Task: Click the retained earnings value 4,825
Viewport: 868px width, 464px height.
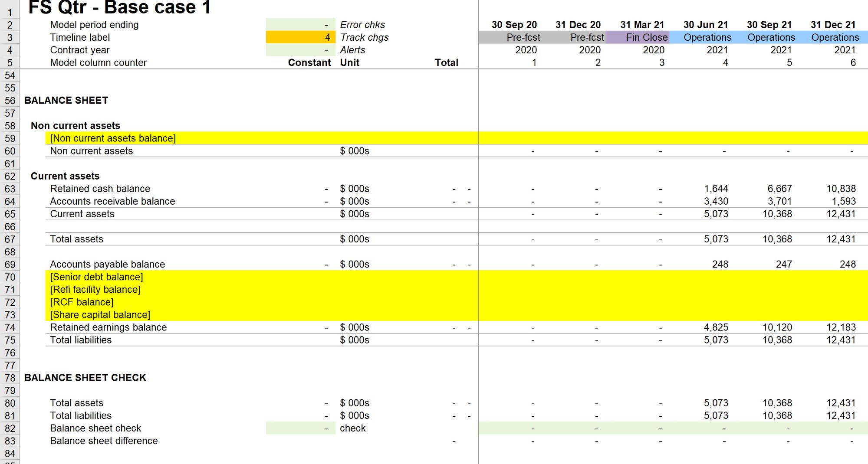Action: (716, 327)
